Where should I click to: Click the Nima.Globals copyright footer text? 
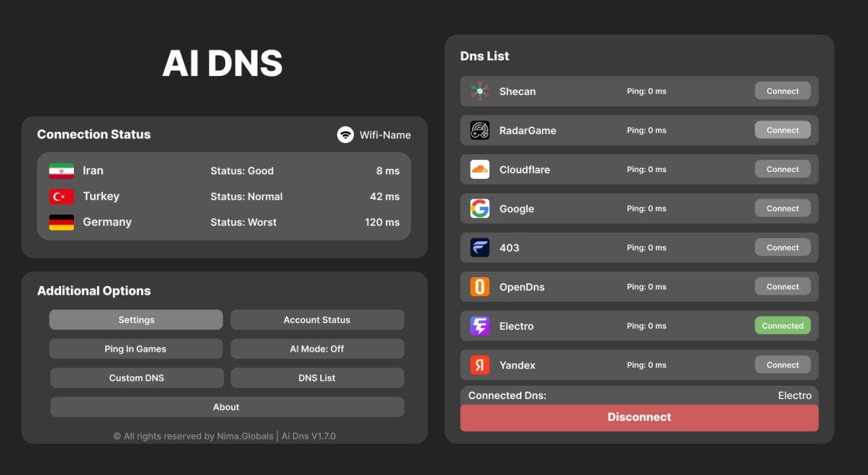(224, 436)
